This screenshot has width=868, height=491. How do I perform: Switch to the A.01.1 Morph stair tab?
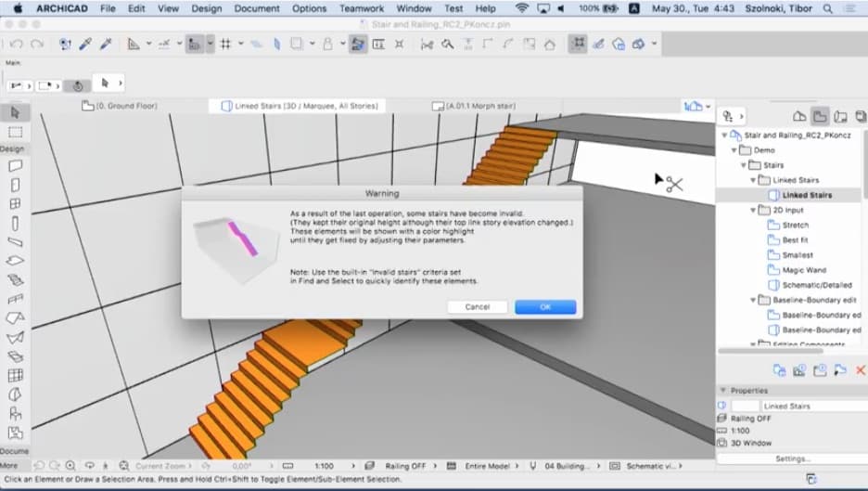point(474,106)
